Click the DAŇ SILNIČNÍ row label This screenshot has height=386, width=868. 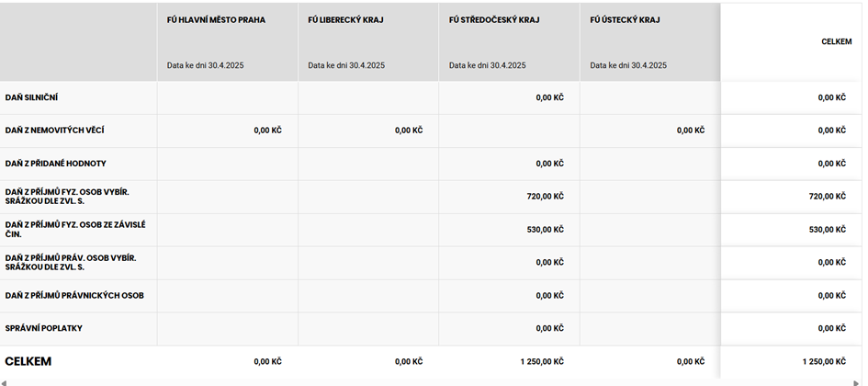[31, 97]
